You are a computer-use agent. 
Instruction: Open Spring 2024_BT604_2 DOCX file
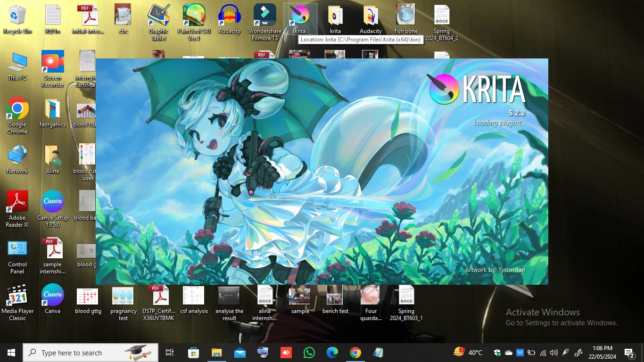442,22
